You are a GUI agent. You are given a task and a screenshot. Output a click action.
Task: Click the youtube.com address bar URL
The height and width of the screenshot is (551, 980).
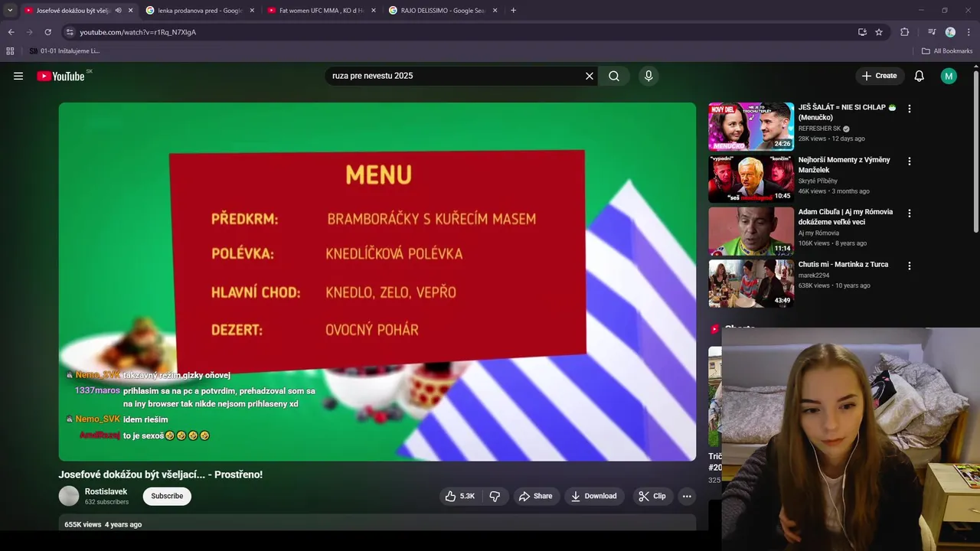[x=138, y=32]
